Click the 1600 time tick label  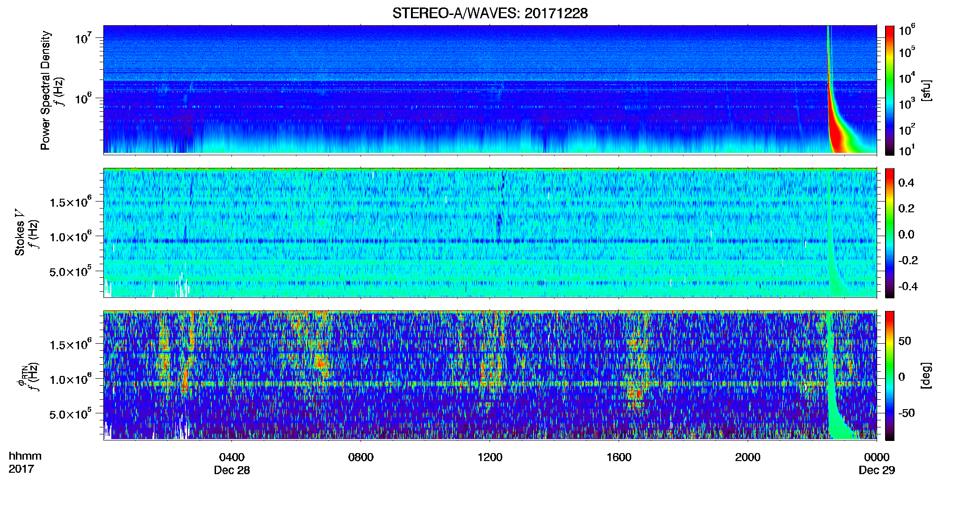[x=619, y=457]
